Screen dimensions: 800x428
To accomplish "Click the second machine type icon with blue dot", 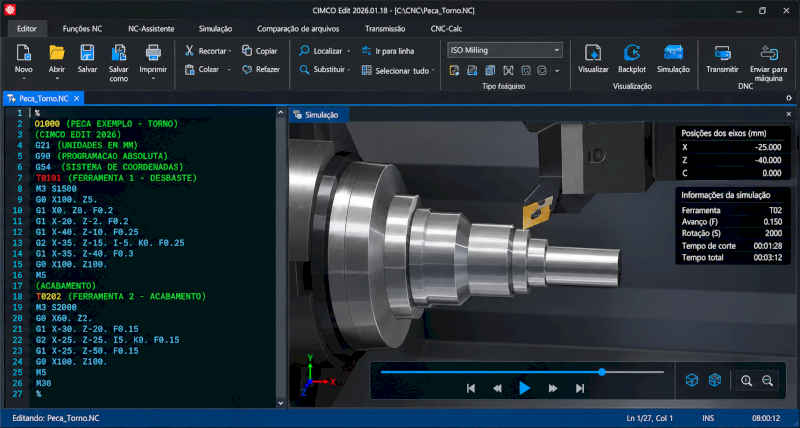I will point(472,71).
